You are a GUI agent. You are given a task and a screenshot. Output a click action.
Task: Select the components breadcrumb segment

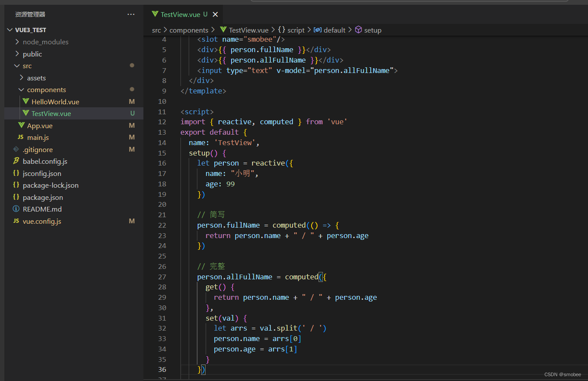click(189, 30)
